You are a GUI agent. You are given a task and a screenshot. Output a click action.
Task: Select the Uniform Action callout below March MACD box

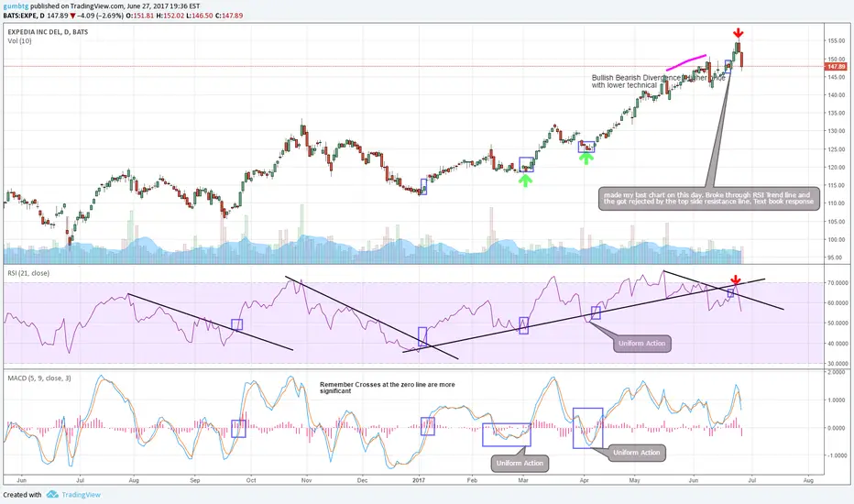tap(520, 463)
